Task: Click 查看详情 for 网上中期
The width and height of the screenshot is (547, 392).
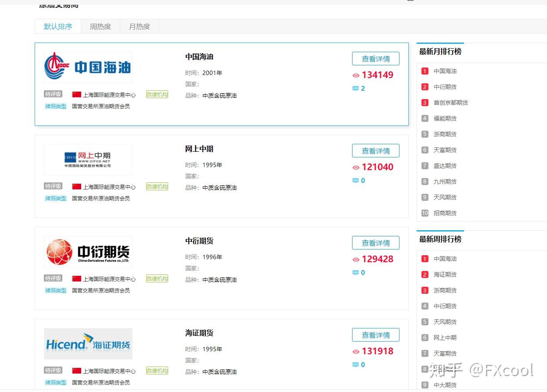Action: click(376, 151)
